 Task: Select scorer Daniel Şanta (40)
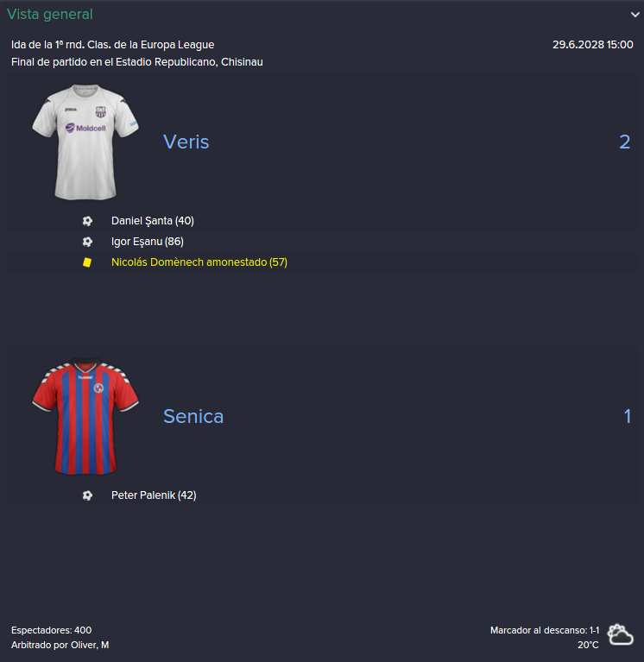pos(153,221)
